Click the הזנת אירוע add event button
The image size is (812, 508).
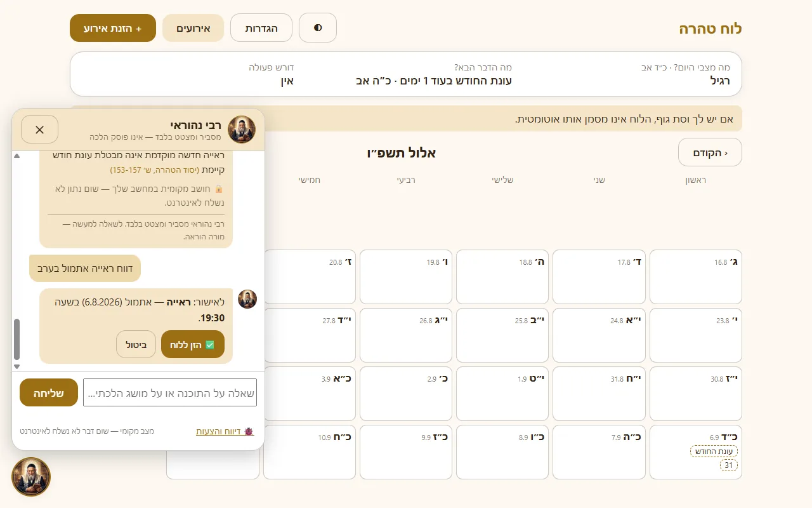(x=113, y=28)
